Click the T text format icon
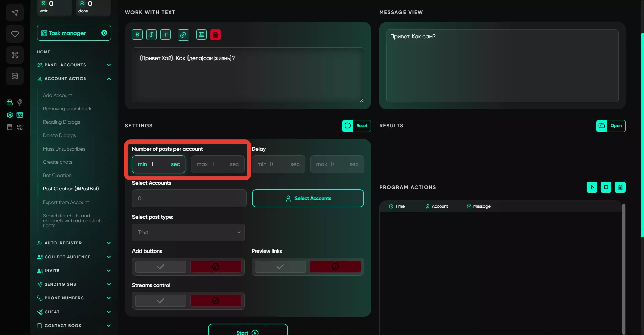This screenshot has width=644, height=335. (x=165, y=35)
